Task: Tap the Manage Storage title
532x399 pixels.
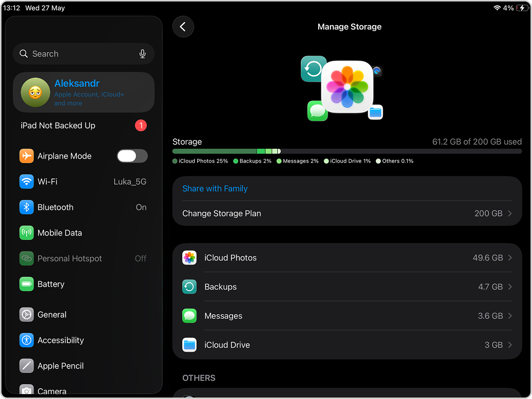Action: click(x=349, y=27)
